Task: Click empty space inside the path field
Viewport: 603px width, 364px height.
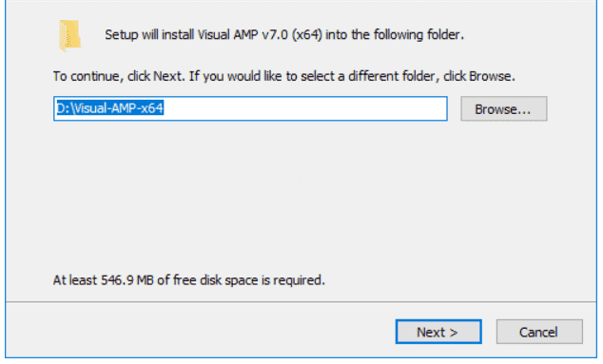Action: 303,108
